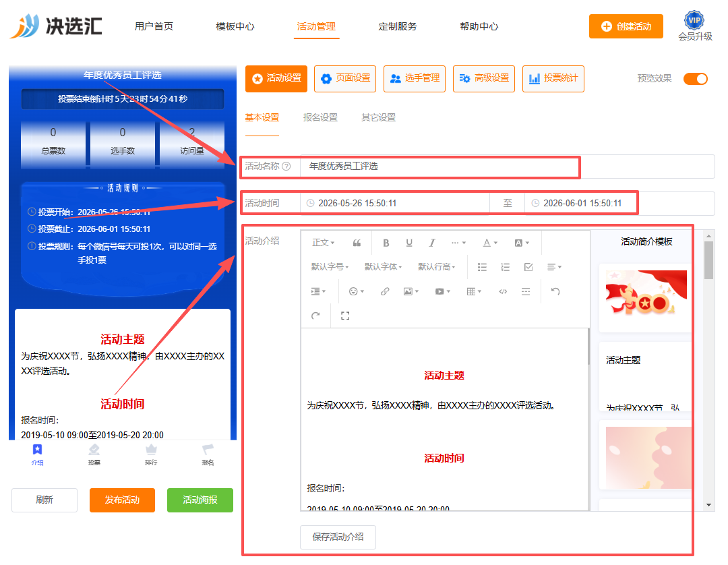Open the 活动设置 section
This screenshot has width=728, height=565.
click(276, 79)
